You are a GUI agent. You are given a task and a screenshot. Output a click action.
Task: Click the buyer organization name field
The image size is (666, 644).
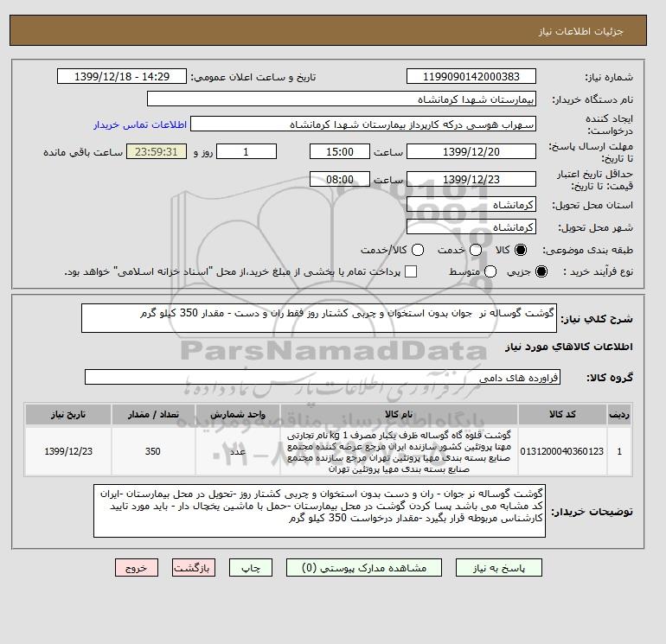[342, 99]
